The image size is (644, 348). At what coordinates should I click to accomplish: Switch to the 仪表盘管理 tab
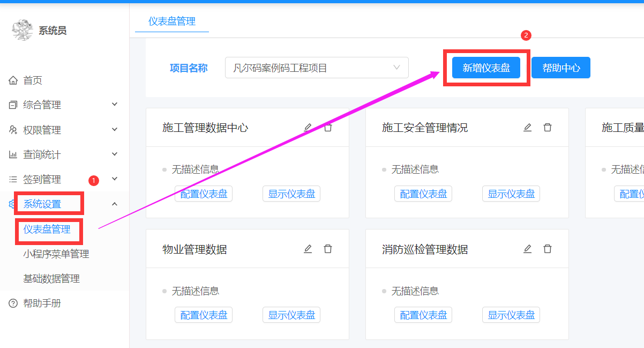tap(171, 21)
